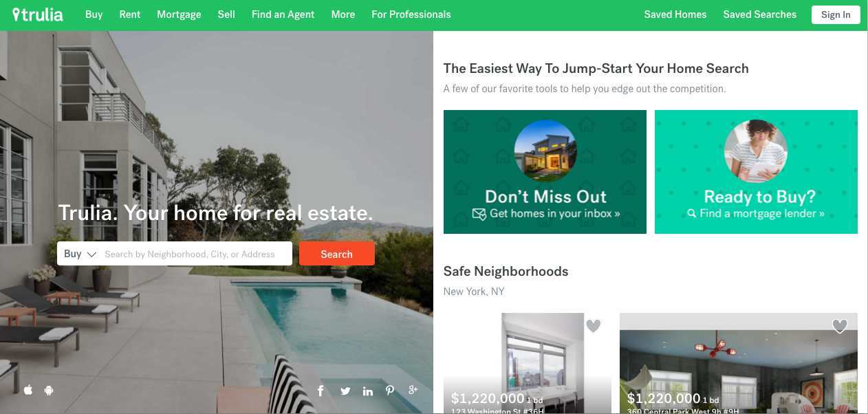Expand the Buy search type dropdown

pyautogui.click(x=79, y=254)
